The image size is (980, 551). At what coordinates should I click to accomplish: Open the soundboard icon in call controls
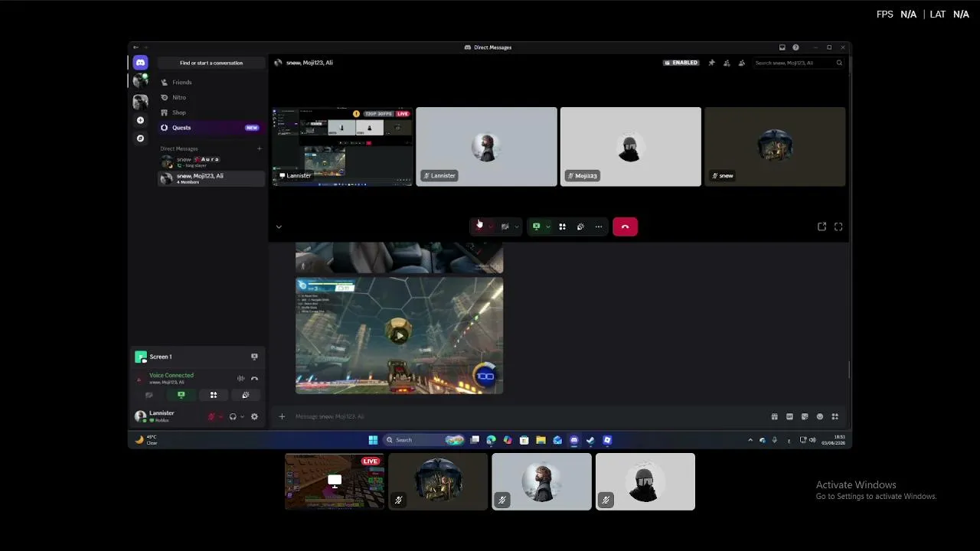[x=580, y=227]
